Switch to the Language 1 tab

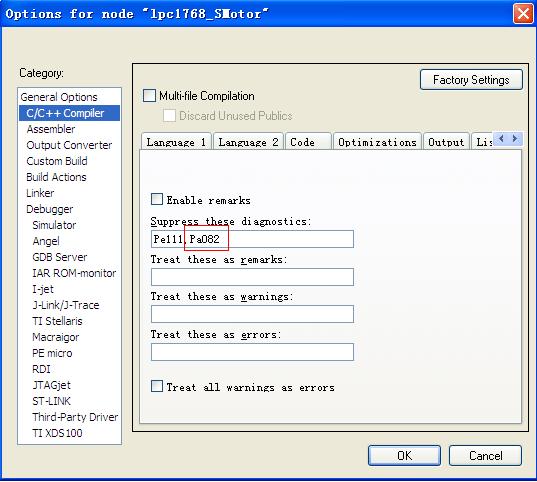point(176,142)
